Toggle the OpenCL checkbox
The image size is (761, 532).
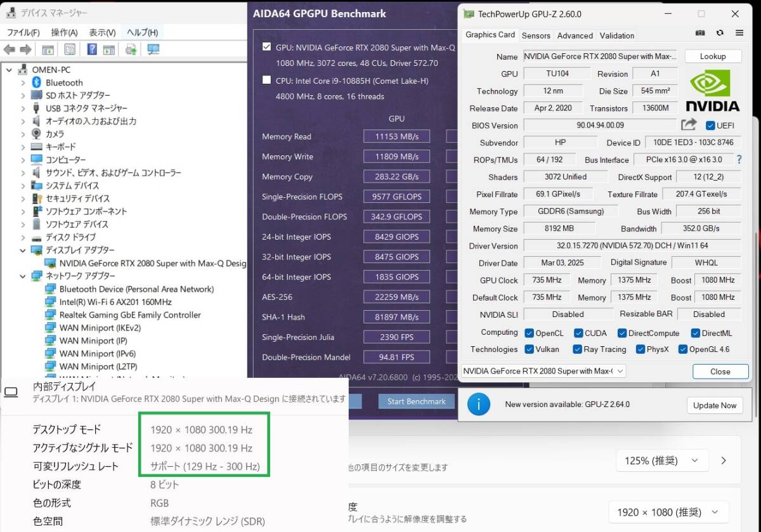coord(530,333)
